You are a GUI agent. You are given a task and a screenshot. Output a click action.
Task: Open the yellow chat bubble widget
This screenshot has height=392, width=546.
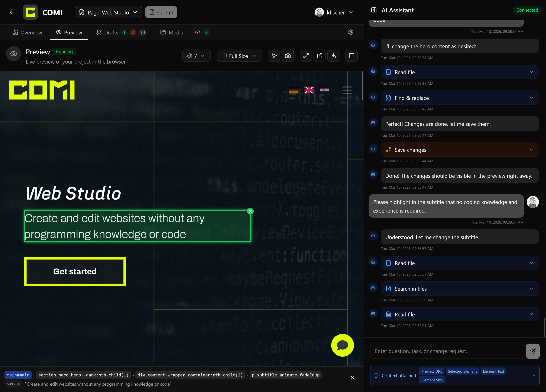(x=342, y=345)
